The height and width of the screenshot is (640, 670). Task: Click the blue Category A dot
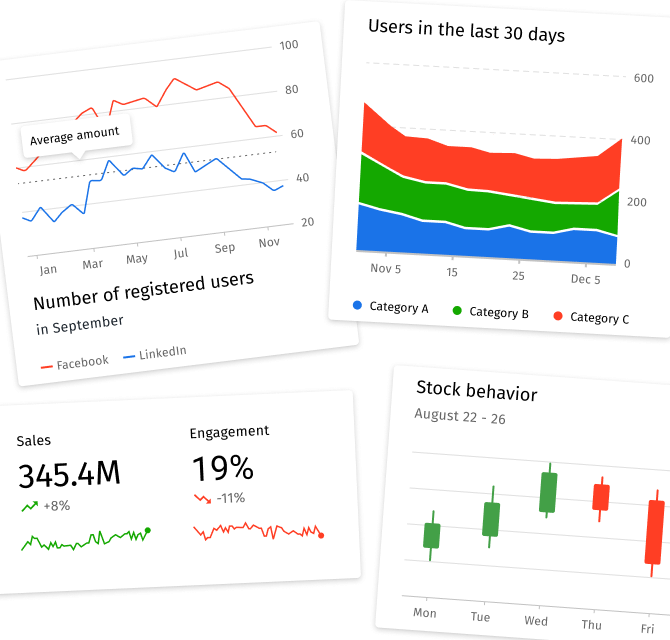pos(357,305)
